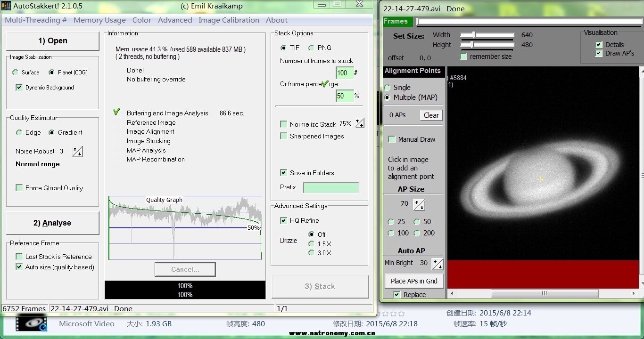Enable Normalize Stack checkbox

point(283,124)
